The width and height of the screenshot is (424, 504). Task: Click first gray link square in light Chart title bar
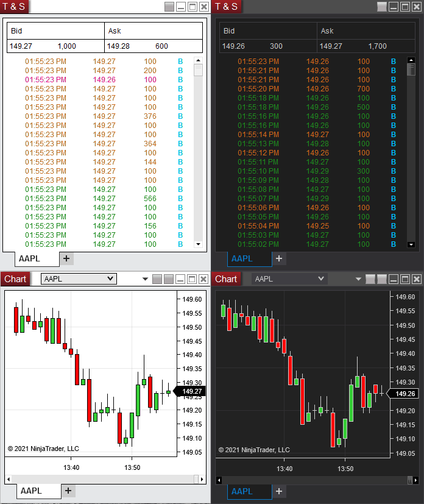[x=157, y=279]
